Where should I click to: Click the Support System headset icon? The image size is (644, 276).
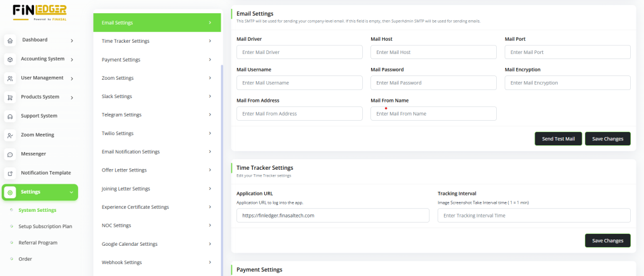tap(10, 116)
